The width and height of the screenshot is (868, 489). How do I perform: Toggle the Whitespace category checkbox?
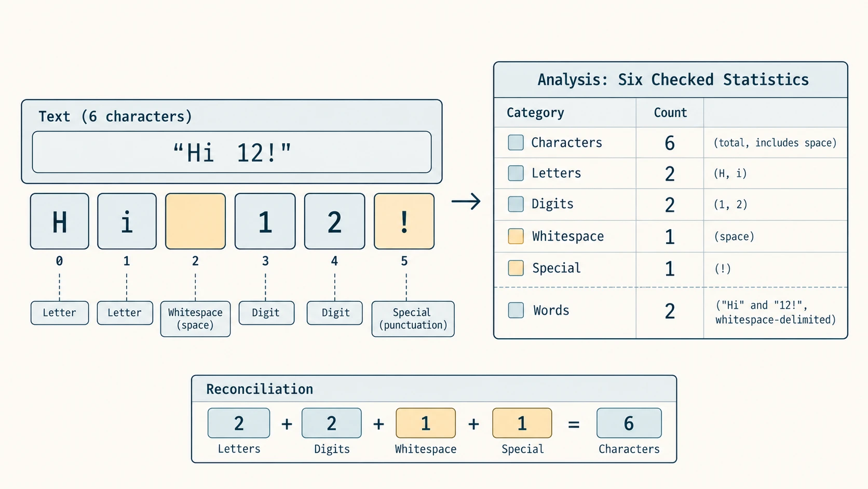516,236
